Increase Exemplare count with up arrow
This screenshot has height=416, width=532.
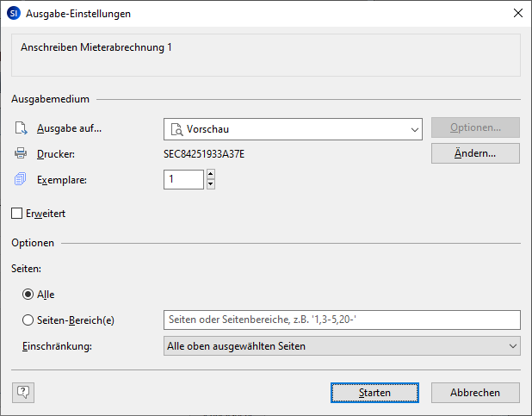[x=211, y=174]
